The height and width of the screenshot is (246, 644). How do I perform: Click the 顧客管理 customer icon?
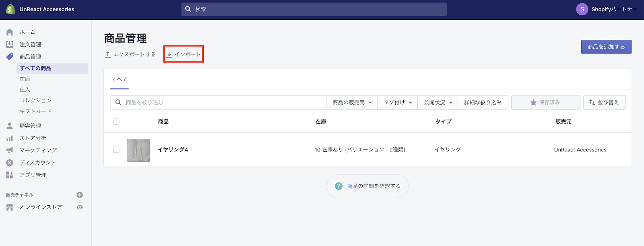click(x=10, y=126)
